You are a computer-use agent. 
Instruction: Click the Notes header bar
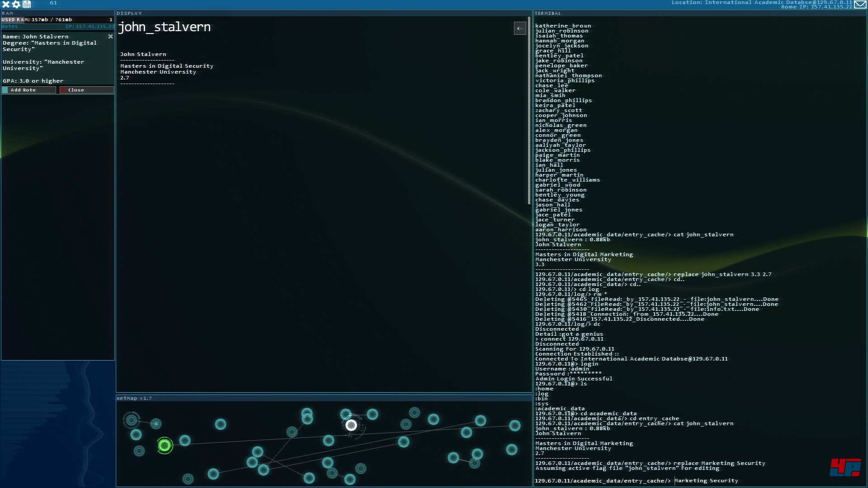pos(57,27)
